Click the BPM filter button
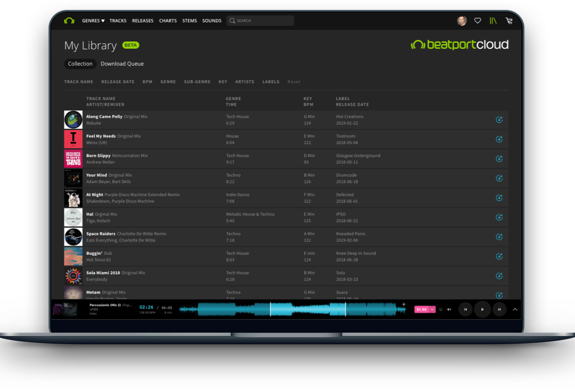575x392 pixels. click(x=147, y=82)
